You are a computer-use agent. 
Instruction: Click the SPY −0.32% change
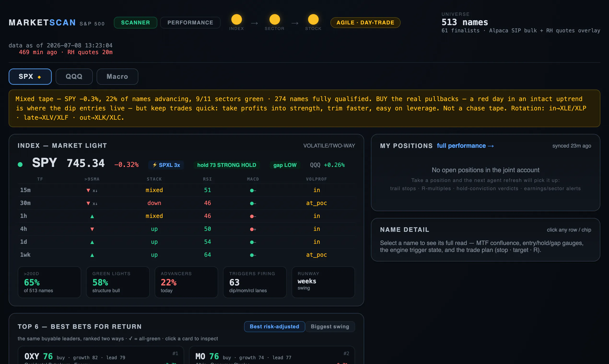[x=126, y=165]
